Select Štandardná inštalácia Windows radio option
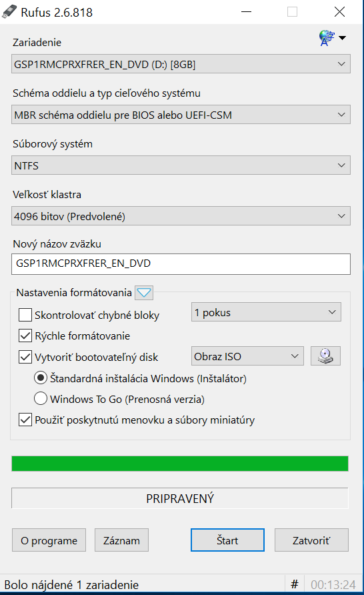Screen dimensions: 364x595 pyautogui.click(x=41, y=378)
